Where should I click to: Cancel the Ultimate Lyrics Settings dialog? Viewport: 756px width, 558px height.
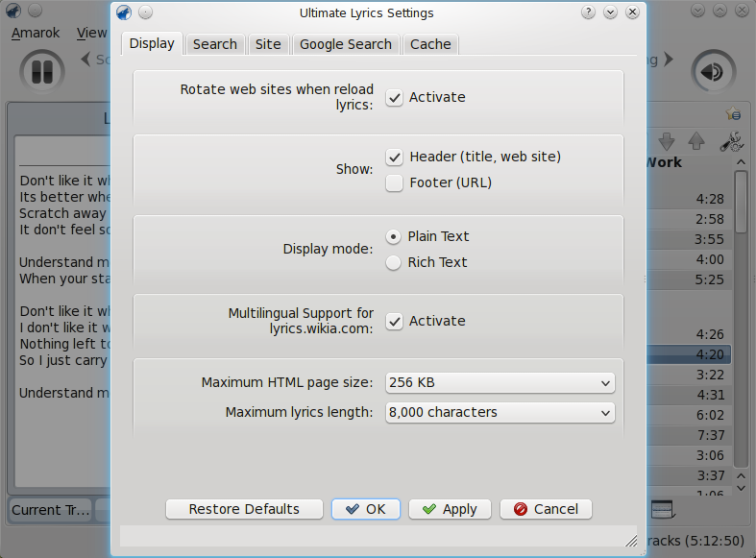546,509
